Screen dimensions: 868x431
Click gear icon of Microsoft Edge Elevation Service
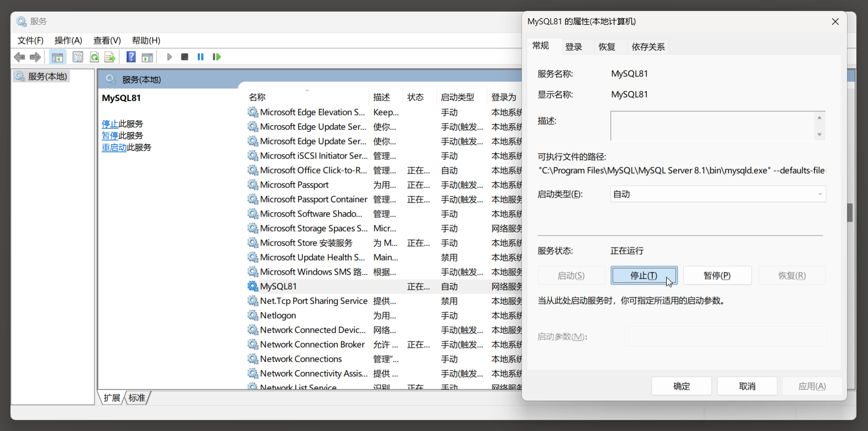point(253,112)
